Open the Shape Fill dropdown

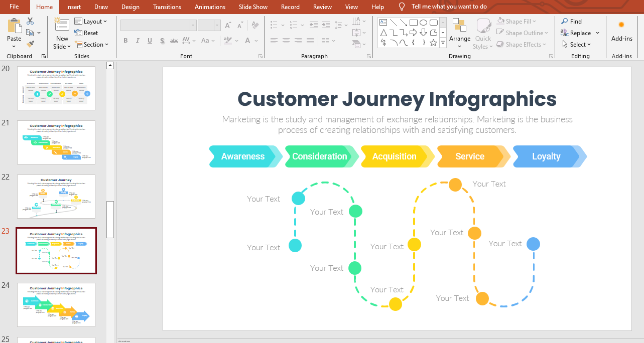tap(517, 21)
